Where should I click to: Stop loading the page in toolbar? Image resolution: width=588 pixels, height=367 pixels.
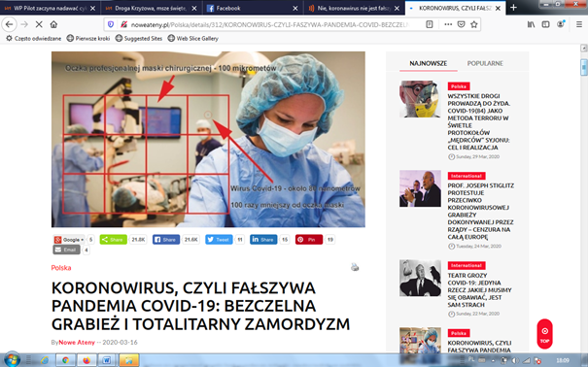pyautogui.click(x=39, y=24)
